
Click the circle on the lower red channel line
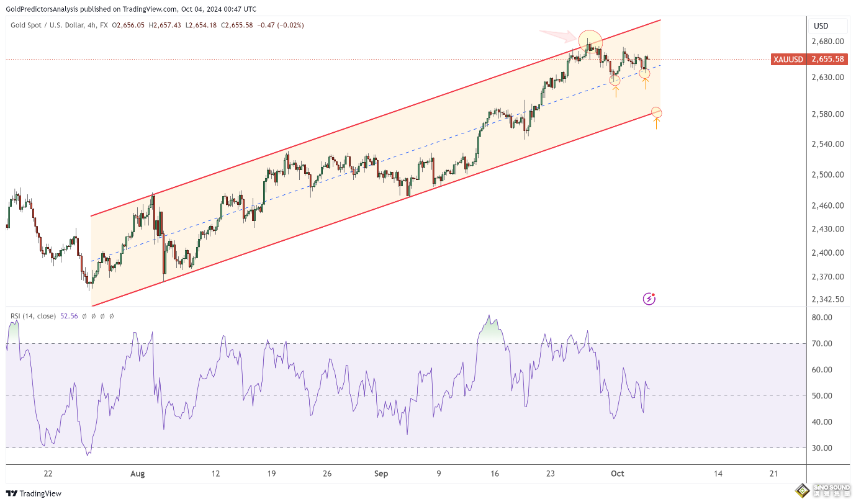656,112
